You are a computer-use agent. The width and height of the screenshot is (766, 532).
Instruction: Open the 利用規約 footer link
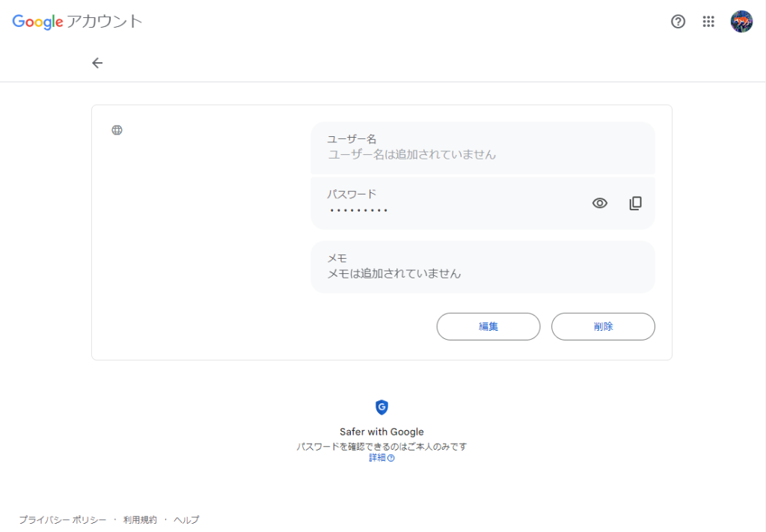point(140,519)
